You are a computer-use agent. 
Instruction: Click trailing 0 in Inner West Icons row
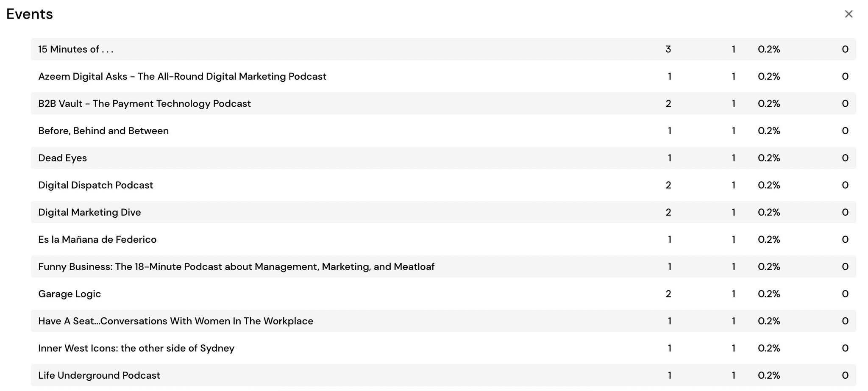pos(845,348)
